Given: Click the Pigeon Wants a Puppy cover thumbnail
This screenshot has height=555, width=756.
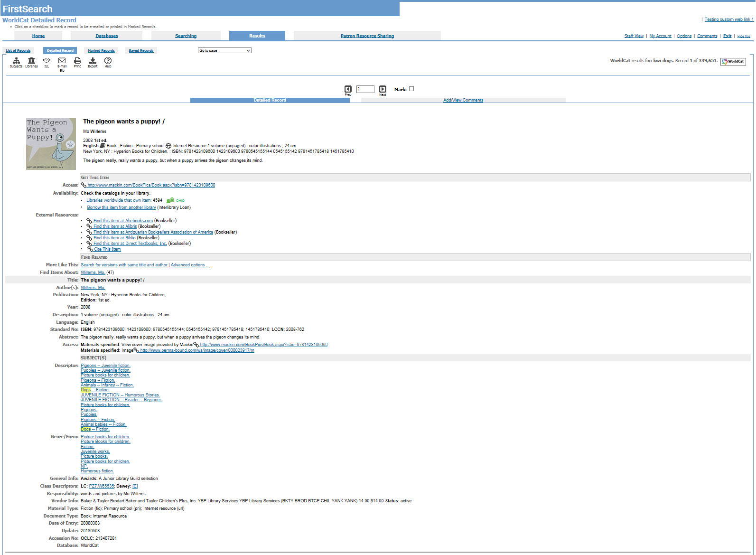Looking at the screenshot, I should click(x=51, y=143).
